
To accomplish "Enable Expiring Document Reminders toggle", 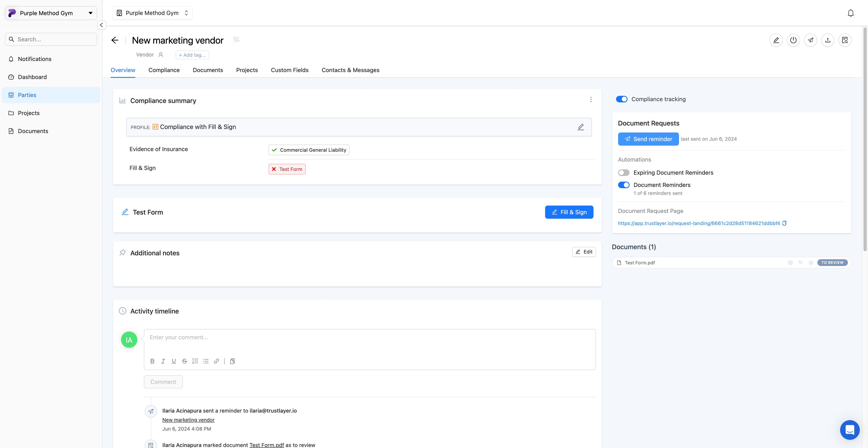I will click(623, 173).
